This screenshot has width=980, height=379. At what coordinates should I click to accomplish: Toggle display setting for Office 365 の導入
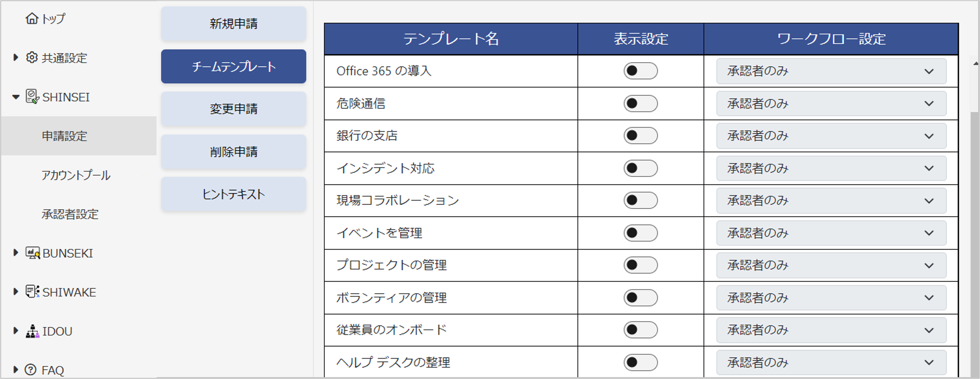(x=640, y=71)
